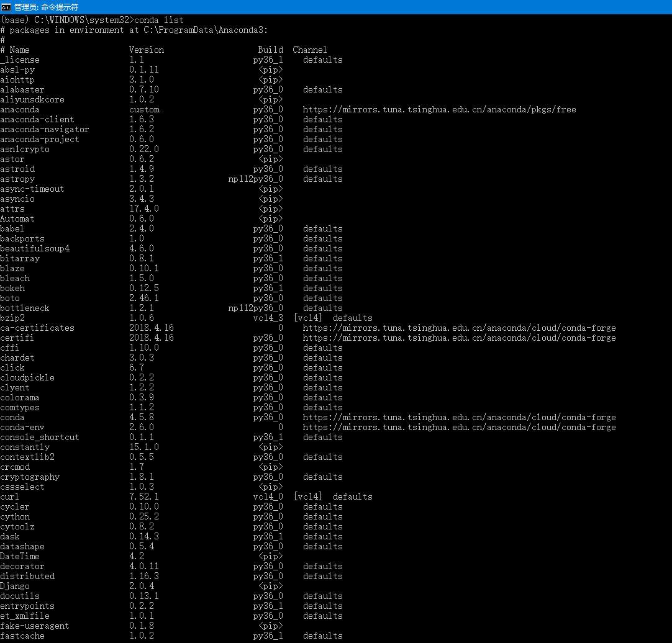
Task: Click the 'async-timeout' package name
Action: click(32, 189)
